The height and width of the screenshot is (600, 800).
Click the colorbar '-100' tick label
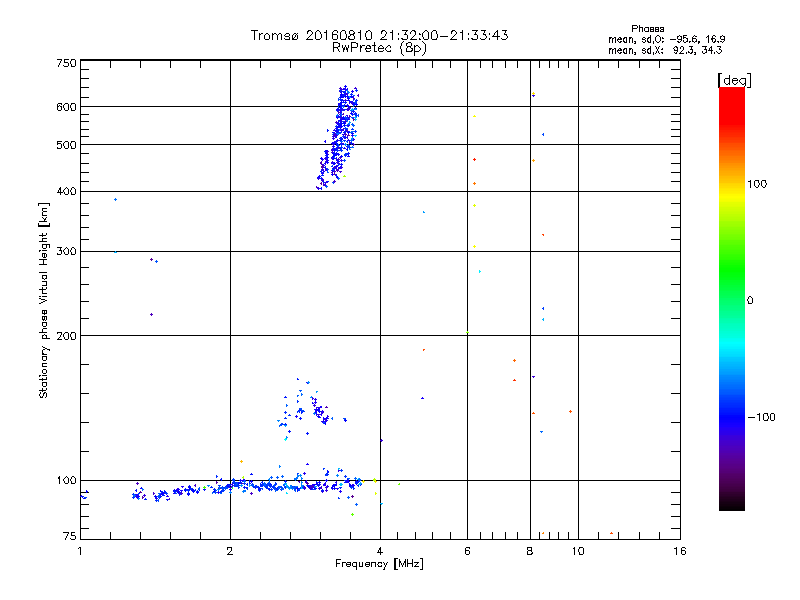tap(762, 417)
